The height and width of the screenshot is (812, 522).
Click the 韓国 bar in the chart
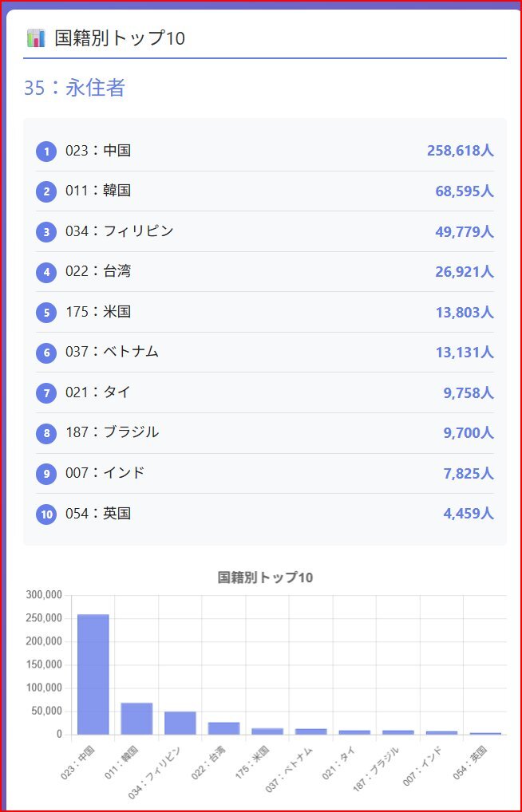coord(136,718)
